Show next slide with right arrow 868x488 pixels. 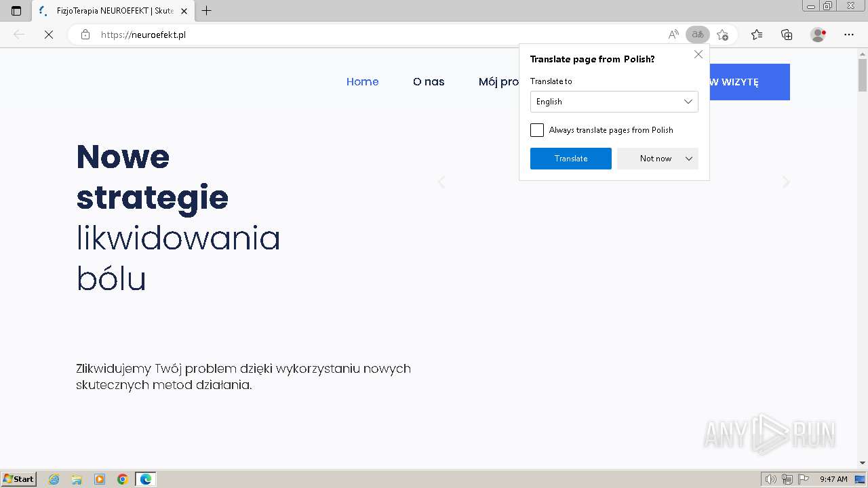tap(786, 182)
